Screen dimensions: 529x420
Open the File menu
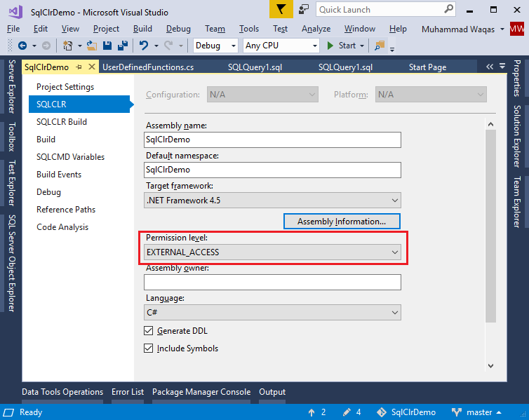tap(13, 29)
